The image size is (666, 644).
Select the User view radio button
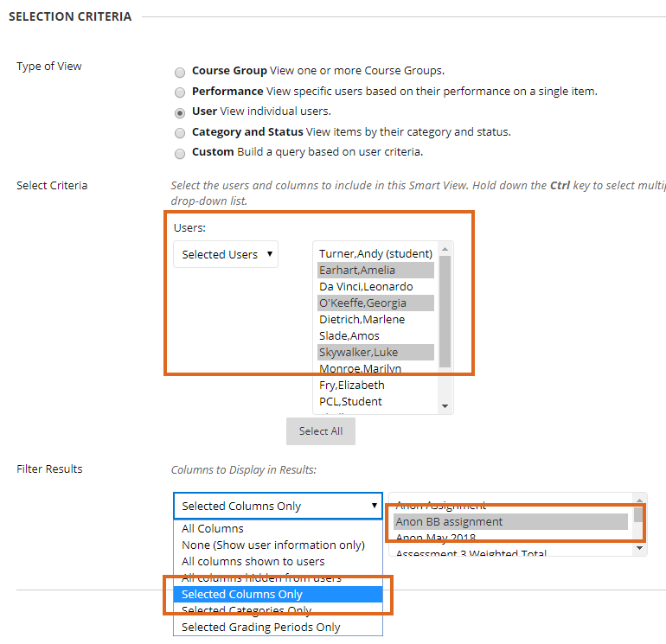point(180,112)
